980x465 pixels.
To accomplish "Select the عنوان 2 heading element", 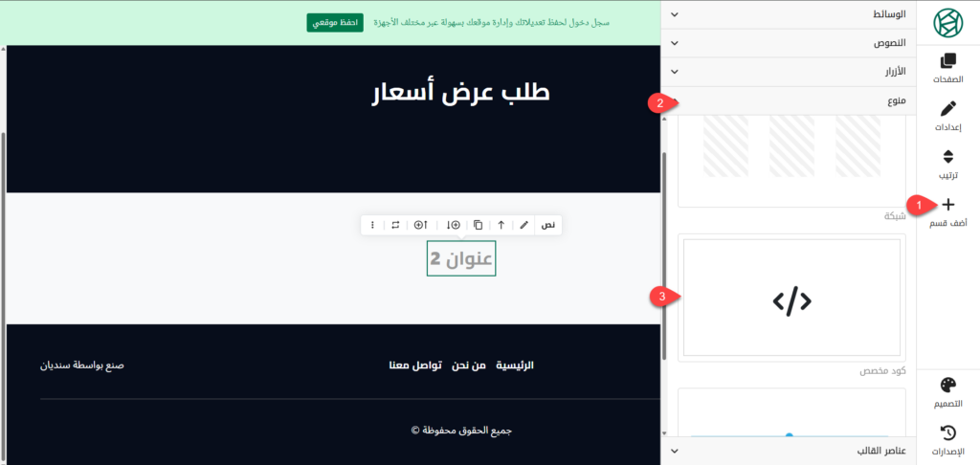I will (461, 258).
